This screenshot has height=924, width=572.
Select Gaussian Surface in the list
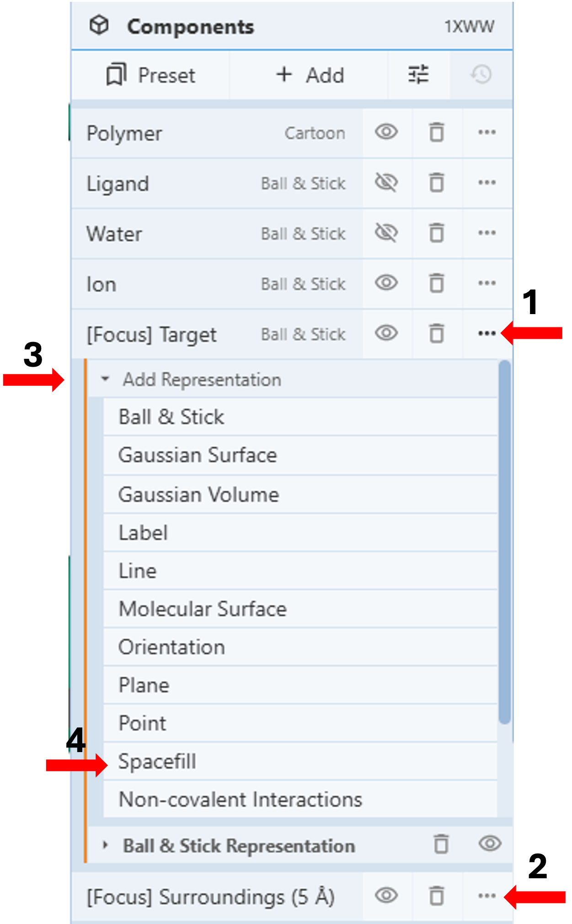(x=198, y=455)
